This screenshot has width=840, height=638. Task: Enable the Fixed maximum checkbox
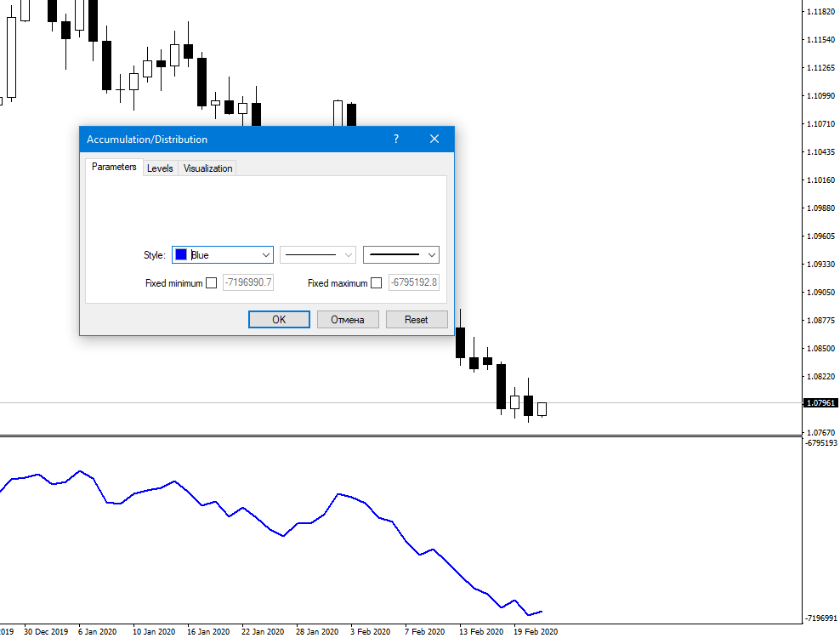(377, 283)
